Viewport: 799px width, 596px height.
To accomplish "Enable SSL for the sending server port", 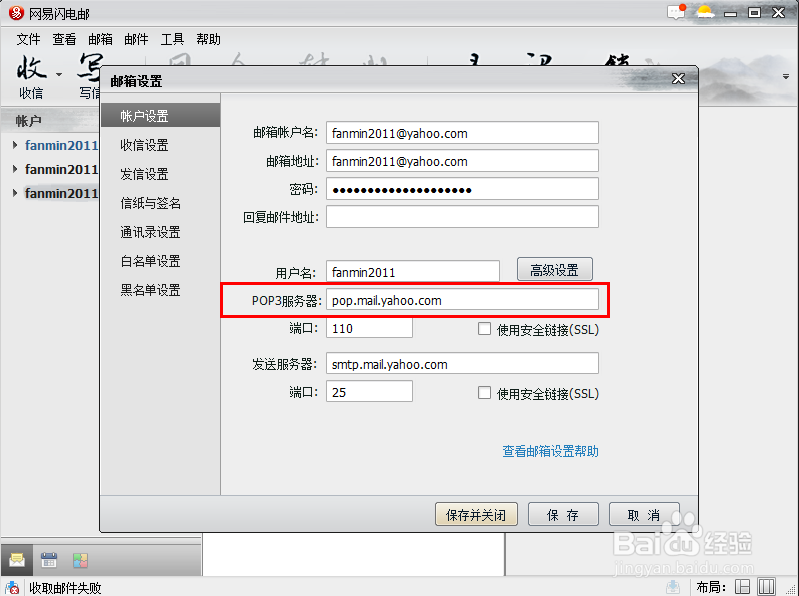I will coord(484,393).
